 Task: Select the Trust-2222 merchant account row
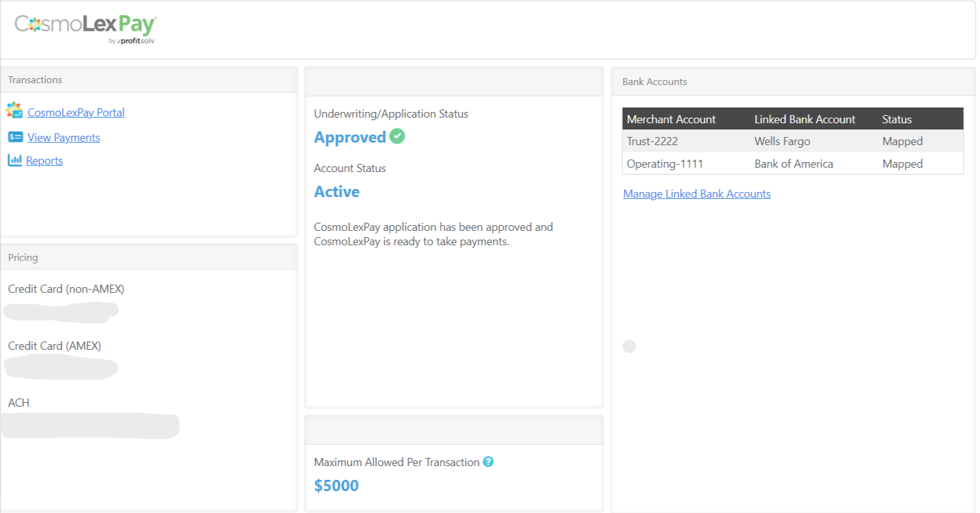tap(652, 141)
